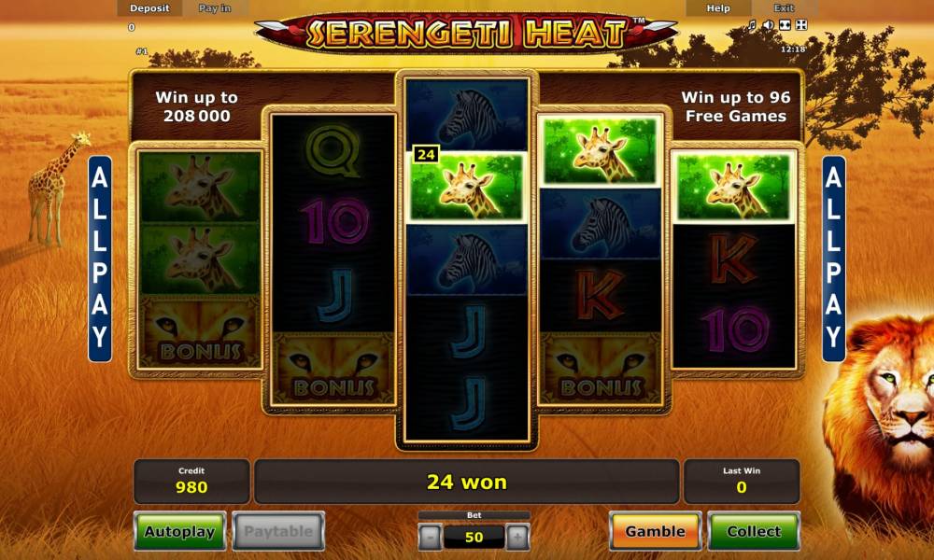Click the Exit menu item
Screen dimensions: 934x560
click(x=784, y=7)
